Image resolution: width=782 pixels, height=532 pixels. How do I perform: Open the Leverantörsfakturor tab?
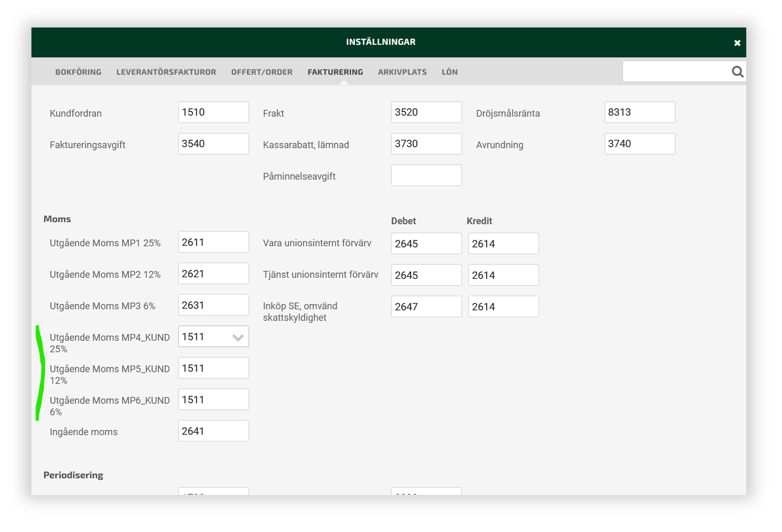point(166,72)
